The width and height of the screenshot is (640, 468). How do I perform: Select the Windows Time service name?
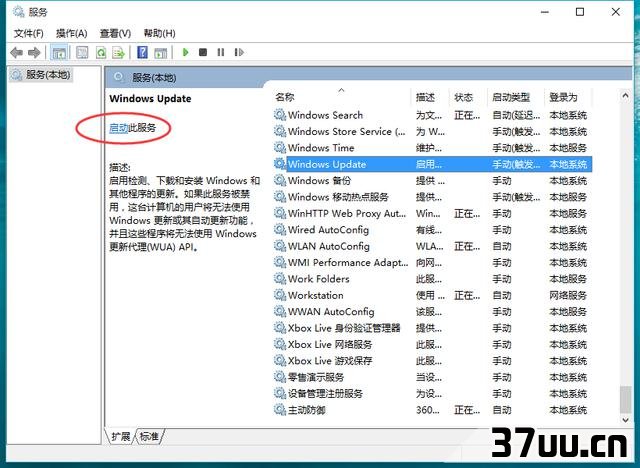click(x=321, y=148)
